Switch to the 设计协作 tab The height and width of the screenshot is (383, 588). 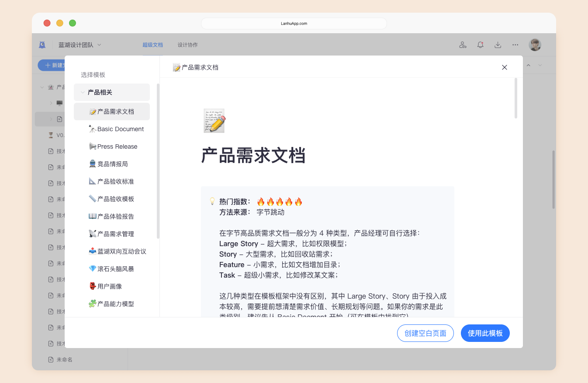[188, 45]
